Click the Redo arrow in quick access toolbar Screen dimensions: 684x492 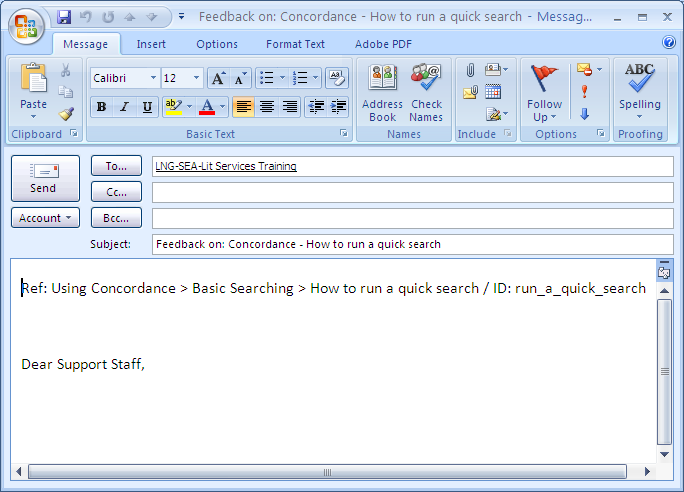click(108, 17)
